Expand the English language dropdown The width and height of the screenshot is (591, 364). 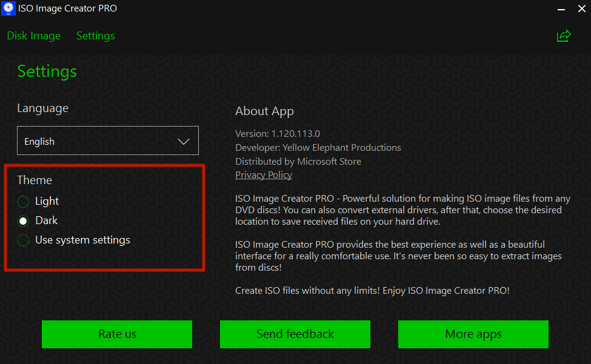pyautogui.click(x=108, y=141)
